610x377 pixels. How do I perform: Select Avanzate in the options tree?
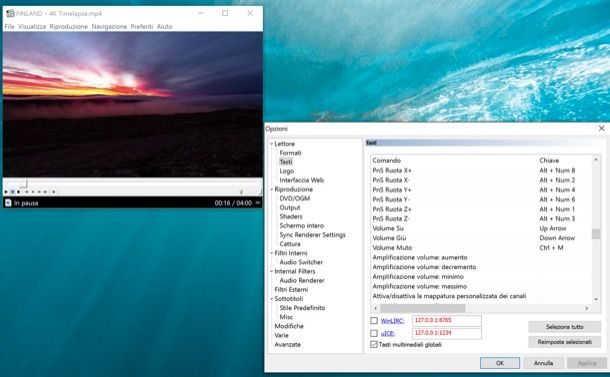pyautogui.click(x=287, y=344)
